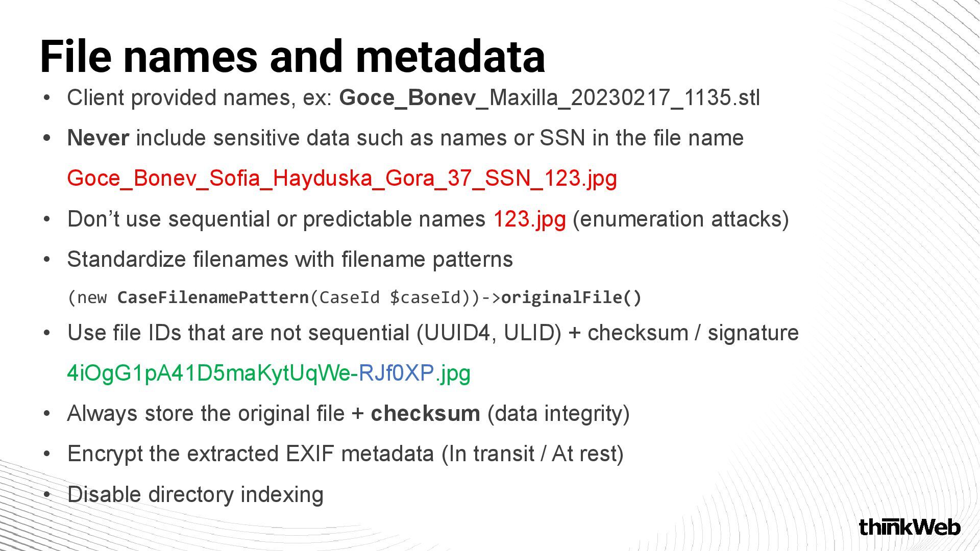This screenshot has height=551, width=980.
Task: Click the red 123.jpg filename
Action: click(x=529, y=219)
